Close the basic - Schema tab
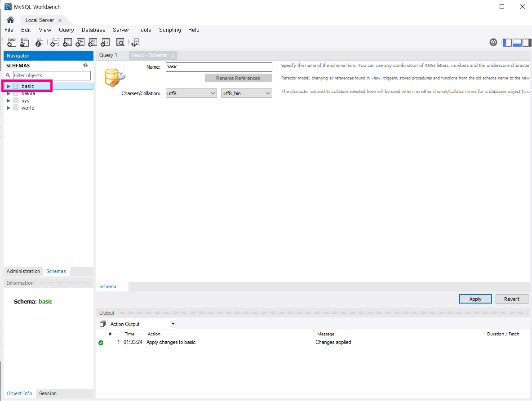Viewport: 532px width, 401px height. pyautogui.click(x=173, y=56)
